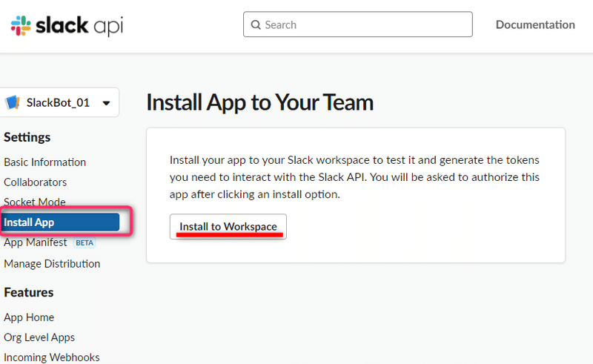Open App Home feature

pos(29,317)
